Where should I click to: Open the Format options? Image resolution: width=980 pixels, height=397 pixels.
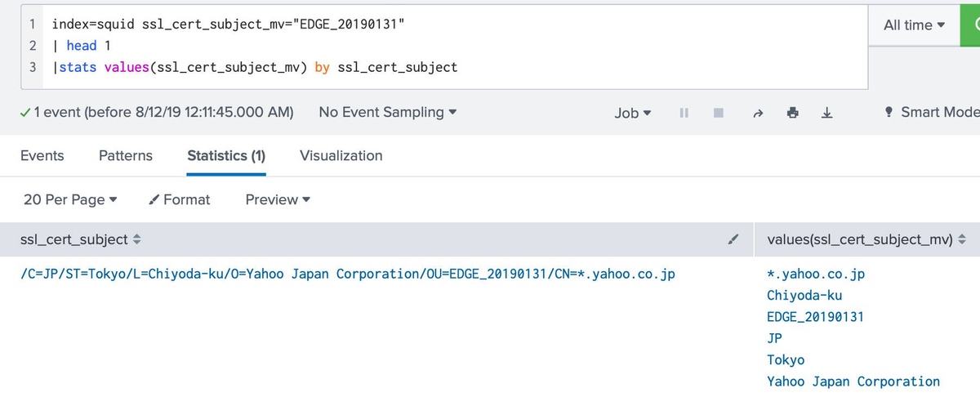[180, 199]
